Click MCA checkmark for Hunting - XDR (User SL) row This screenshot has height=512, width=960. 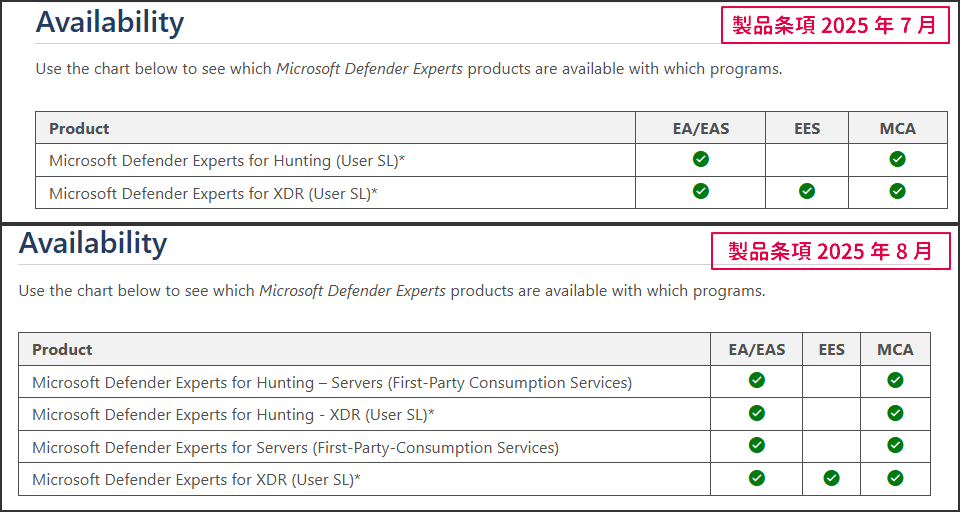tap(895, 413)
